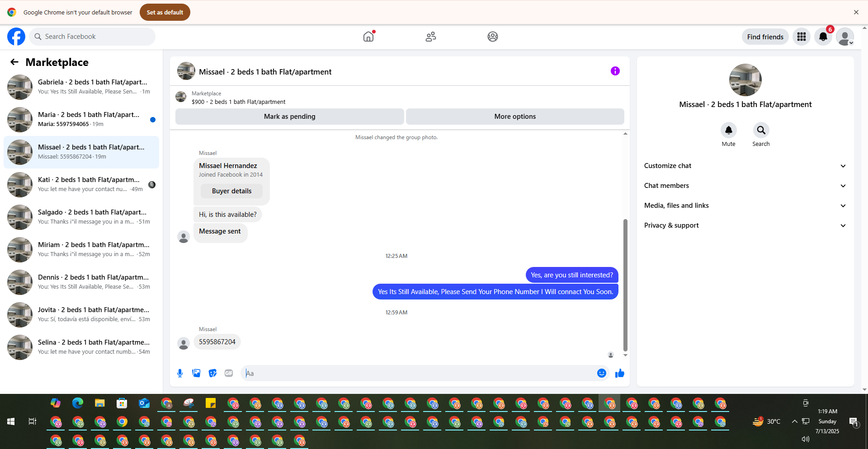Image resolution: width=868 pixels, height=449 pixels.
Task: Open conversation info purple icon
Action: point(615,71)
